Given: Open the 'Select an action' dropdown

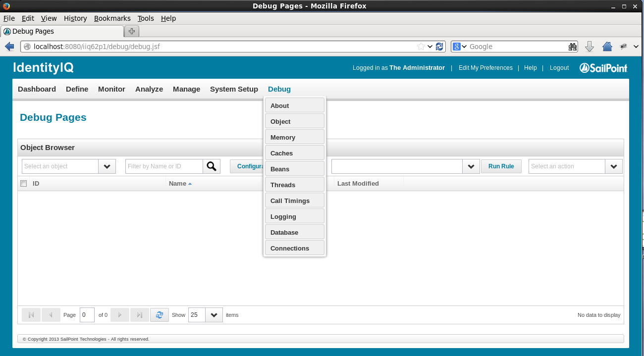Looking at the screenshot, I should click(x=614, y=166).
